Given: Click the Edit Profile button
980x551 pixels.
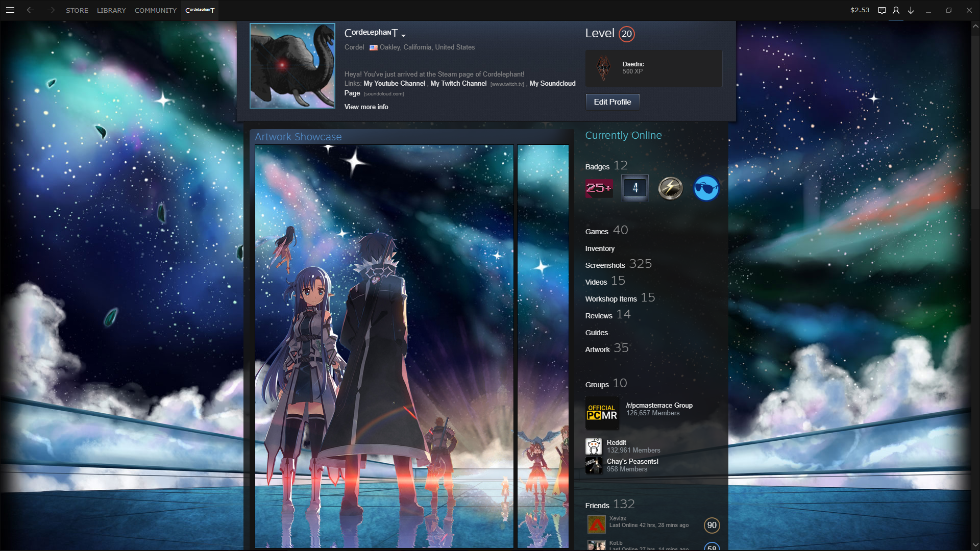Looking at the screenshot, I should pos(612,102).
